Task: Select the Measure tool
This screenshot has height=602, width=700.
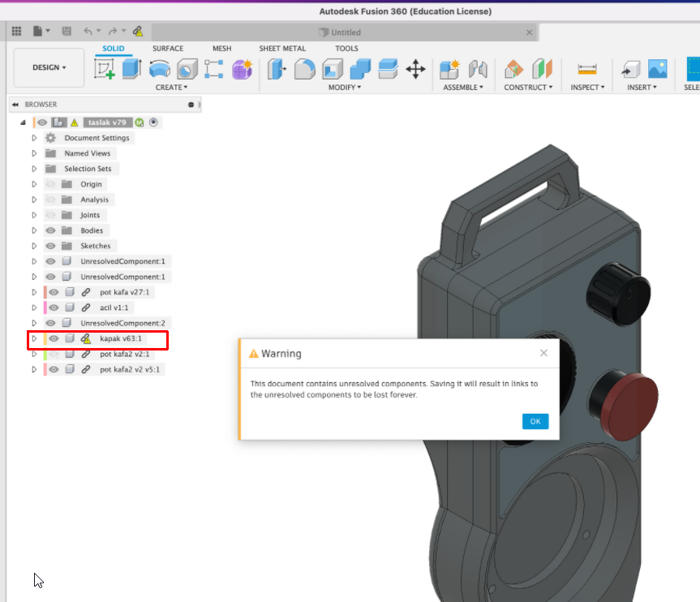Action: click(x=587, y=69)
